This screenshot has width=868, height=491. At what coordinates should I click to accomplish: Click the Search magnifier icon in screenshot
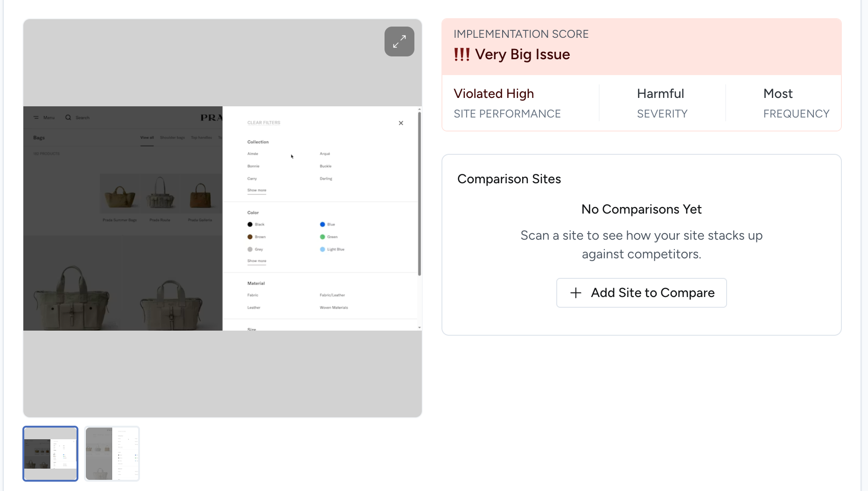pyautogui.click(x=68, y=118)
